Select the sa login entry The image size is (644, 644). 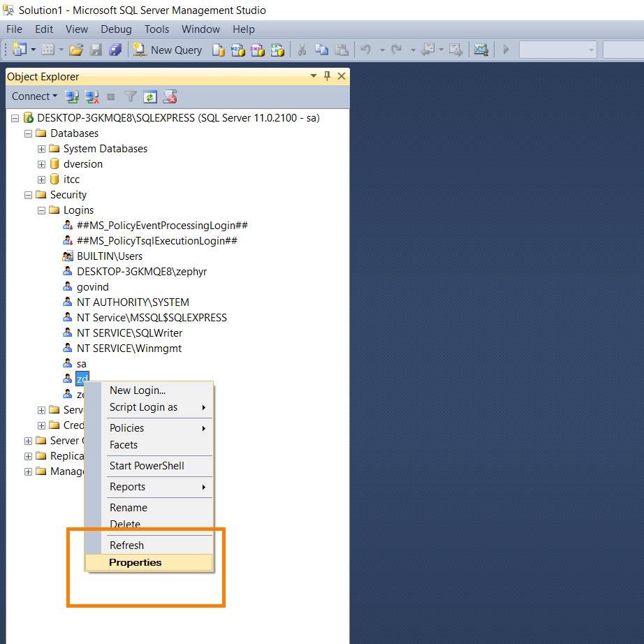(82, 364)
